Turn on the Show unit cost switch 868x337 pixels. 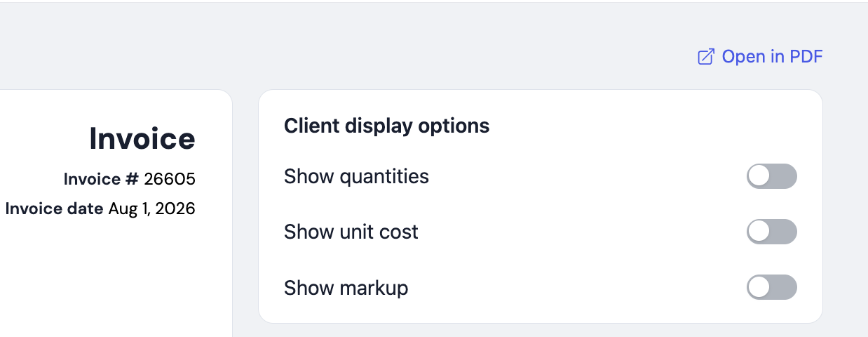[x=772, y=232]
